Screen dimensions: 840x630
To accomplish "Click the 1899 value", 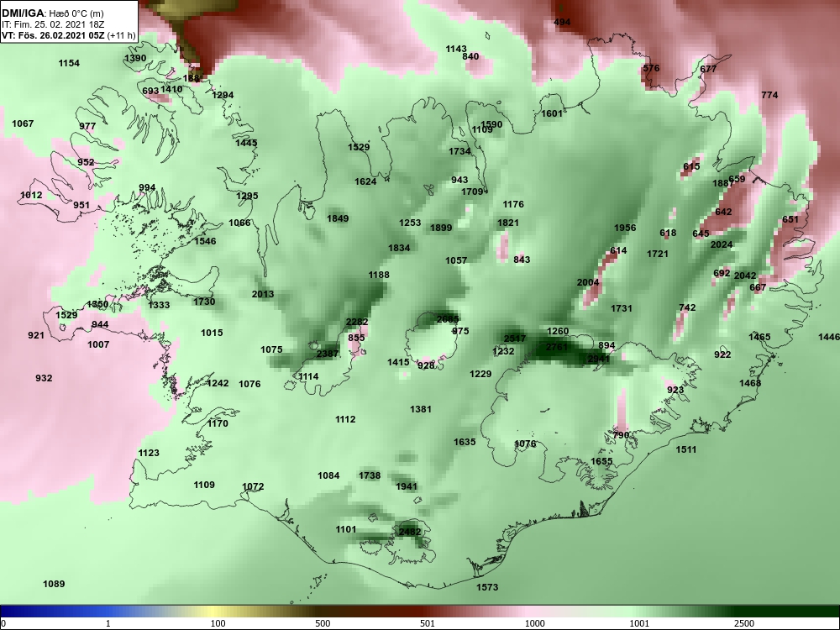I will [441, 228].
